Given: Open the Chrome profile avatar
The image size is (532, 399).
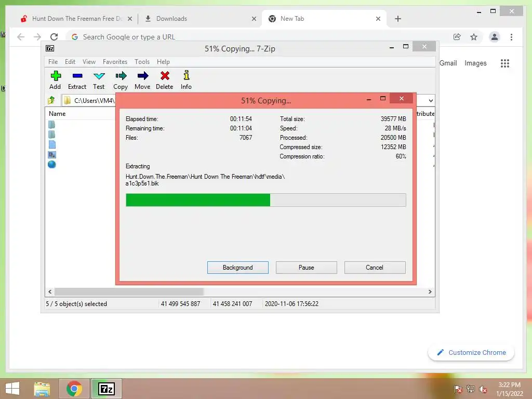Looking at the screenshot, I should 495,37.
